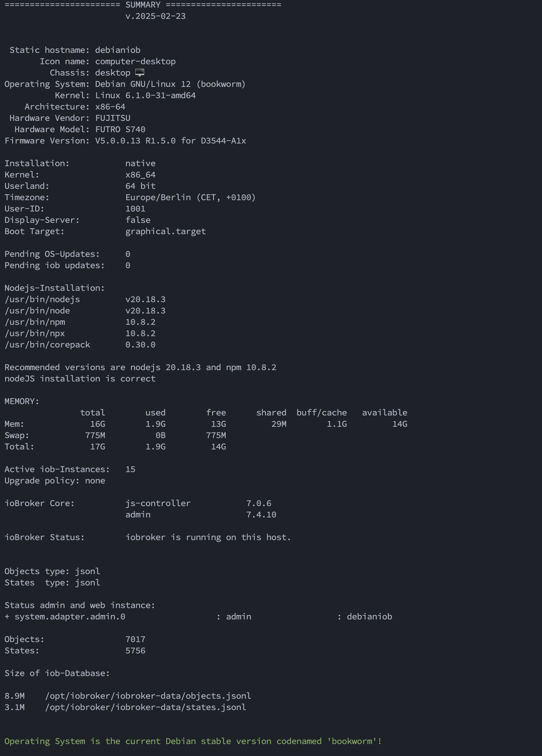Click the version date v.2025-02-23
Viewport: 542px width, 756px height.
155,16
